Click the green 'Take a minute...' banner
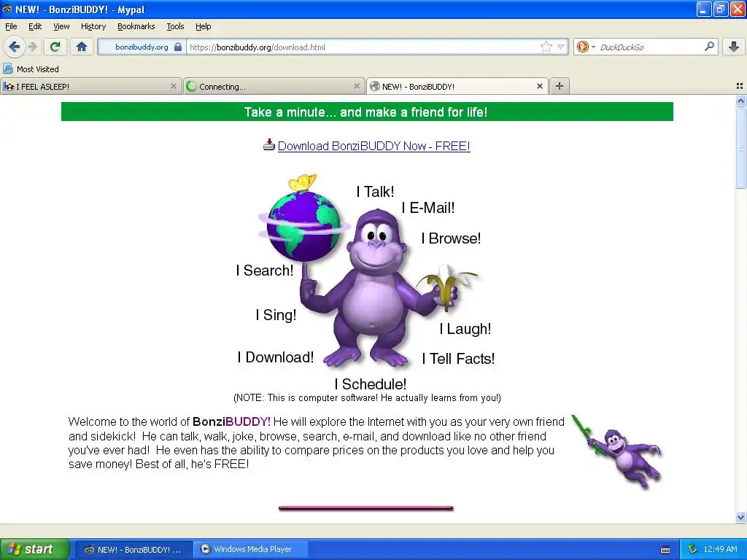 coord(367,112)
